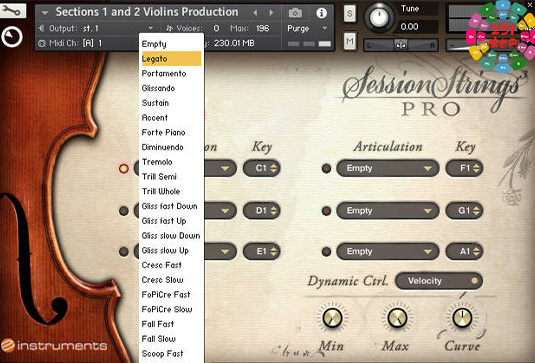Click the Output routing icon
Viewport: 535px width, 363px height.
tap(41, 28)
